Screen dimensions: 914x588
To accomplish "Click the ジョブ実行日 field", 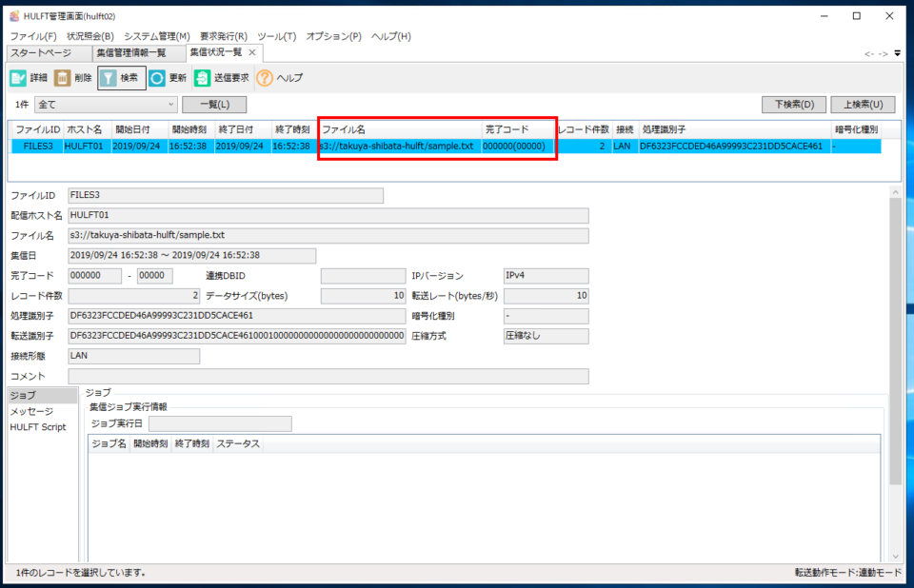I will [x=220, y=423].
